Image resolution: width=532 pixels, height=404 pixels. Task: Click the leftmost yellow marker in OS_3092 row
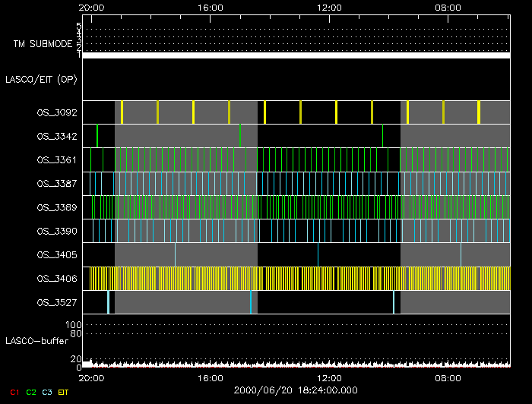pyautogui.click(x=122, y=112)
